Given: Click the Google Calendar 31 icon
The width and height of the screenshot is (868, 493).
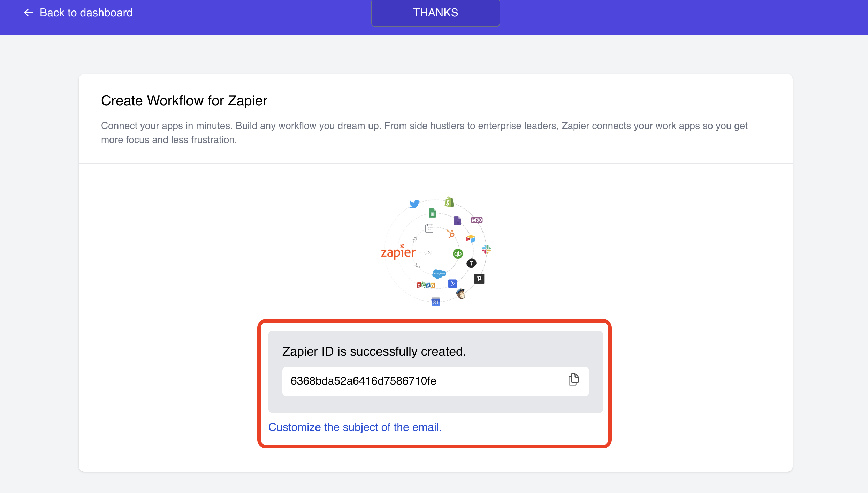Looking at the screenshot, I should (436, 301).
